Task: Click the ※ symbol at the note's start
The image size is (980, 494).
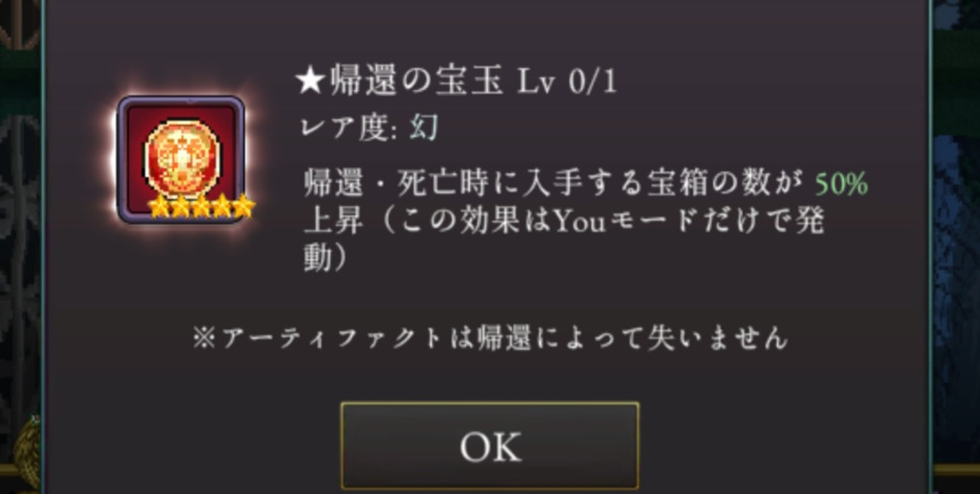Action: point(204,338)
